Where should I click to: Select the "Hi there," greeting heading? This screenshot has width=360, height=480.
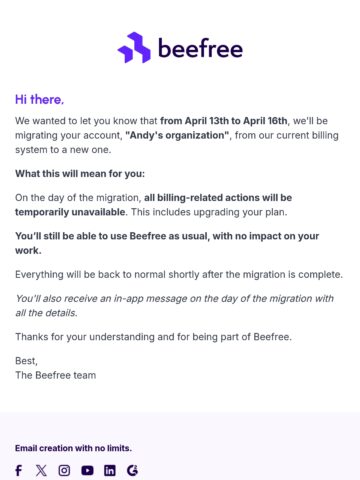coord(39,99)
